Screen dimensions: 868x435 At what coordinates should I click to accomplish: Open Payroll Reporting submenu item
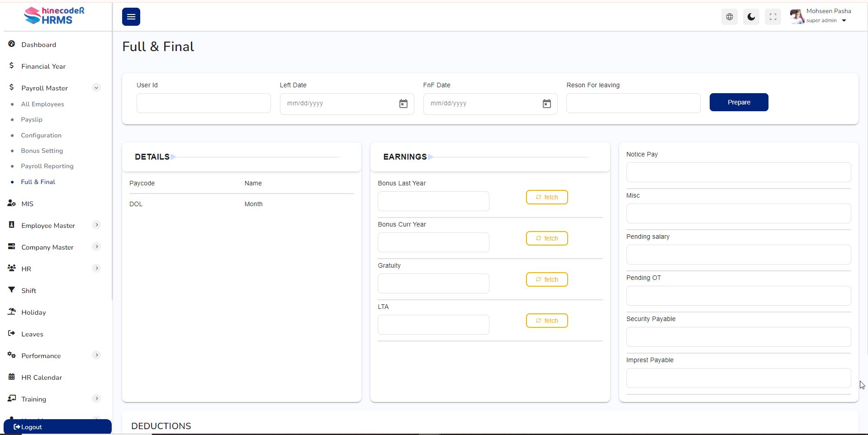click(x=47, y=166)
